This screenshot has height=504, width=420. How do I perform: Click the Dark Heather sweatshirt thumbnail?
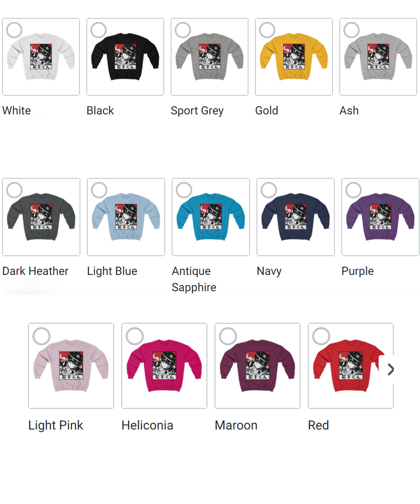point(41,217)
